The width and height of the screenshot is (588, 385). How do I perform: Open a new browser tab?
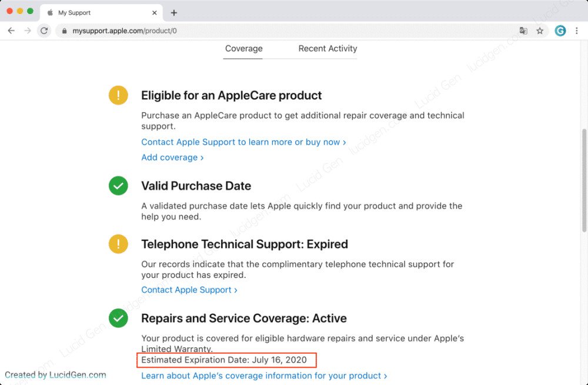pos(173,13)
